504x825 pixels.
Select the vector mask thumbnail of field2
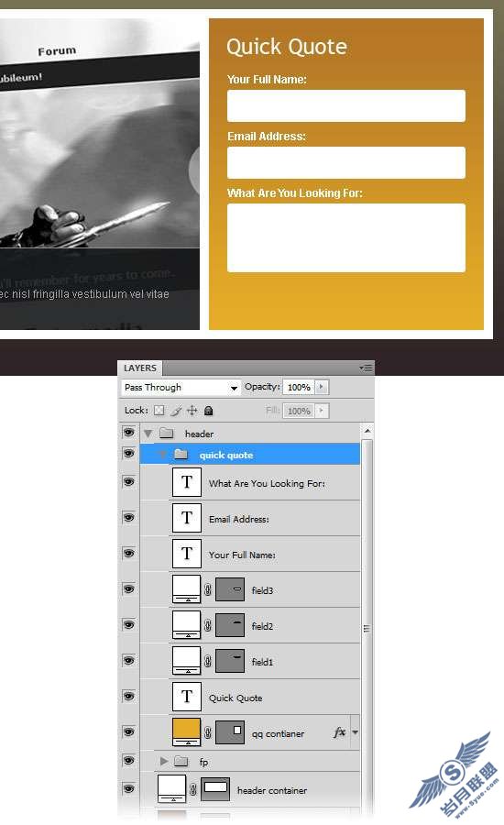tap(230, 624)
